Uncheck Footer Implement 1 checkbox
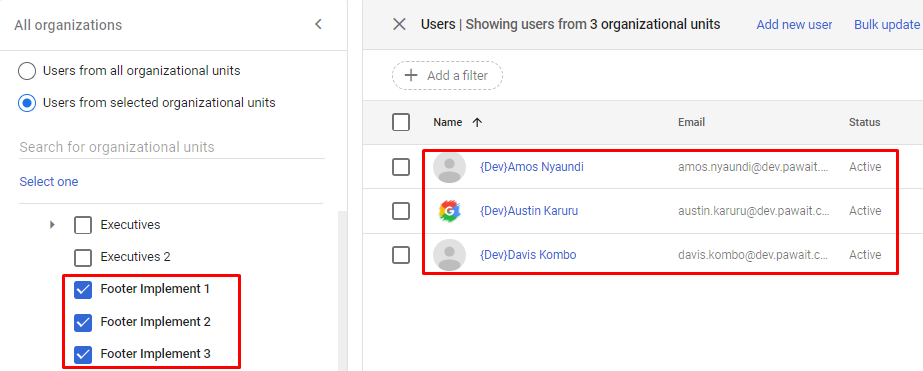The image size is (923, 371). [x=83, y=290]
